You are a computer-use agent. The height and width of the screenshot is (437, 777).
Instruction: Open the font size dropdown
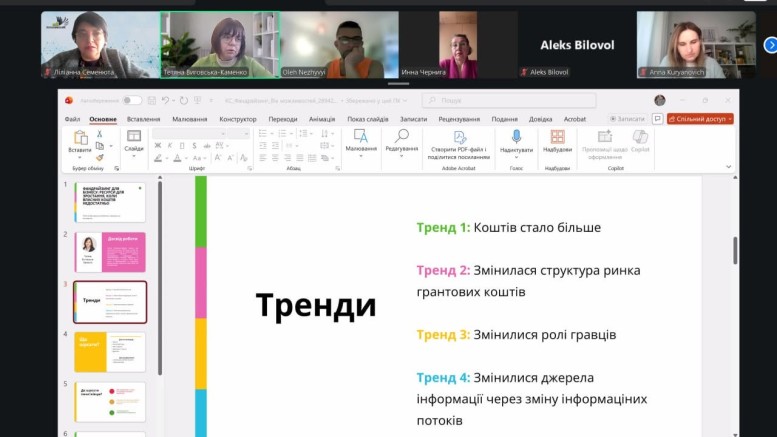tap(246, 134)
